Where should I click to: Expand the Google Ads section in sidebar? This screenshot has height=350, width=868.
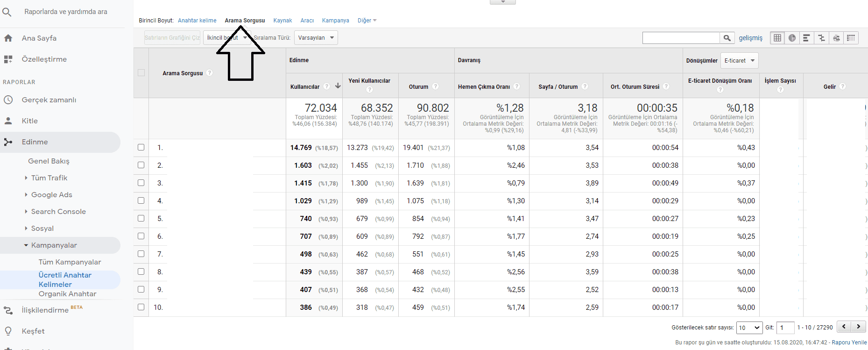click(51, 195)
